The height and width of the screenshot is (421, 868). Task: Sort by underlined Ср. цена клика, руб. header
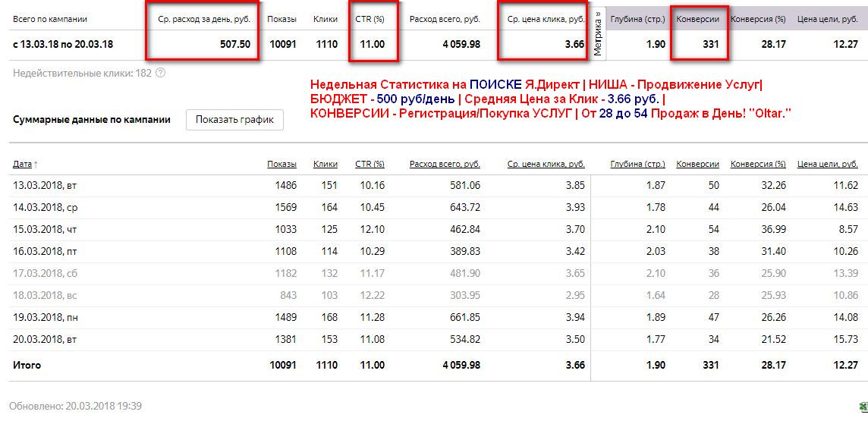546,165
